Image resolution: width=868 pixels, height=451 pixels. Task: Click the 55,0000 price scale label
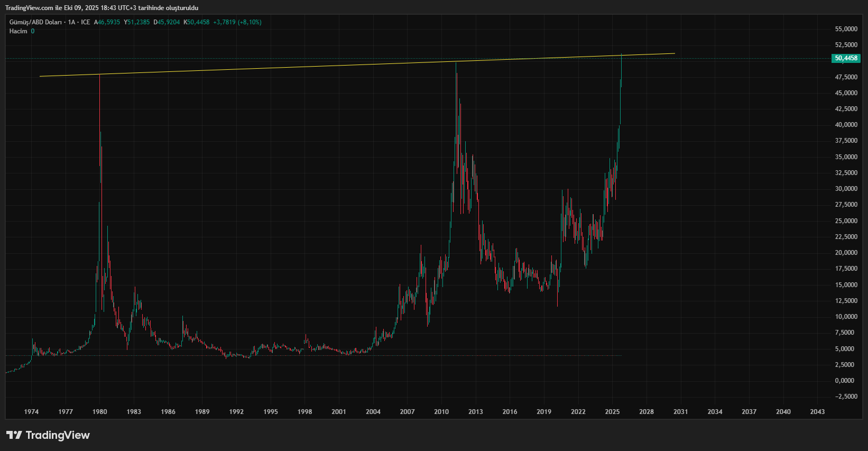[x=846, y=29]
